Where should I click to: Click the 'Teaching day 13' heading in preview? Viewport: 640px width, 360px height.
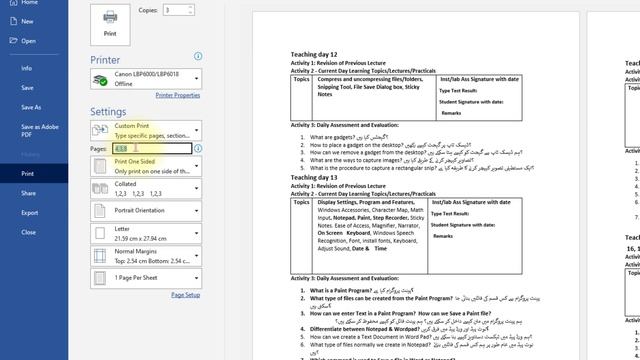(x=314, y=178)
